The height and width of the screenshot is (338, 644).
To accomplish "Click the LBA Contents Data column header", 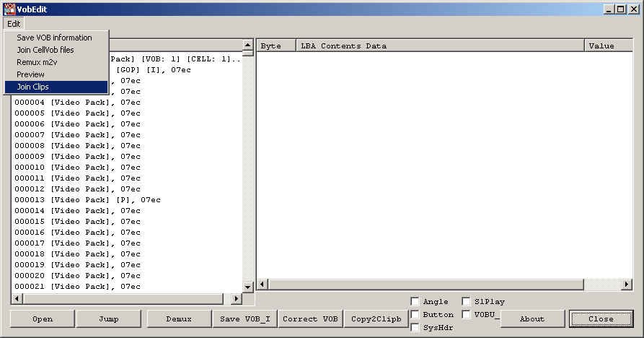I will (x=440, y=46).
